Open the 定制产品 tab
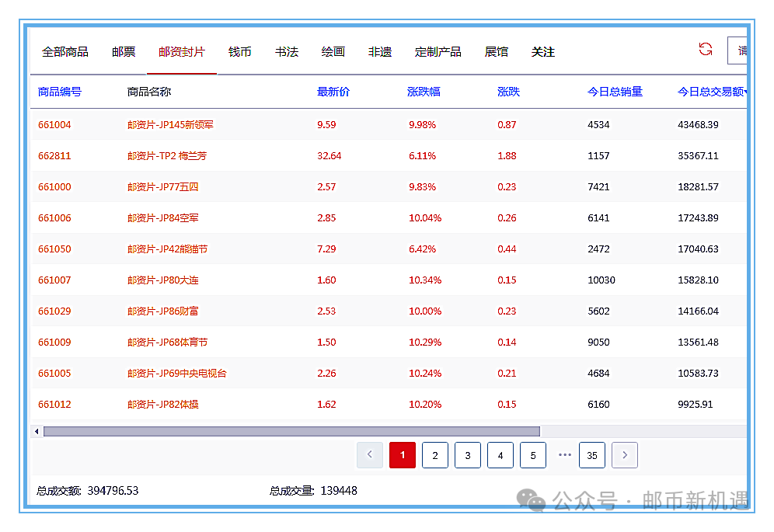Image resolution: width=774 pixels, height=532 pixels. click(x=438, y=52)
